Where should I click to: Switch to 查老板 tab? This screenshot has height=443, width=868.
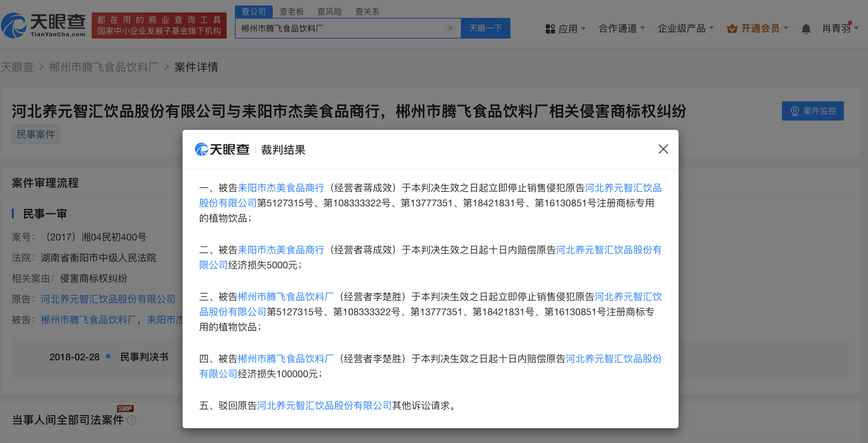click(291, 12)
